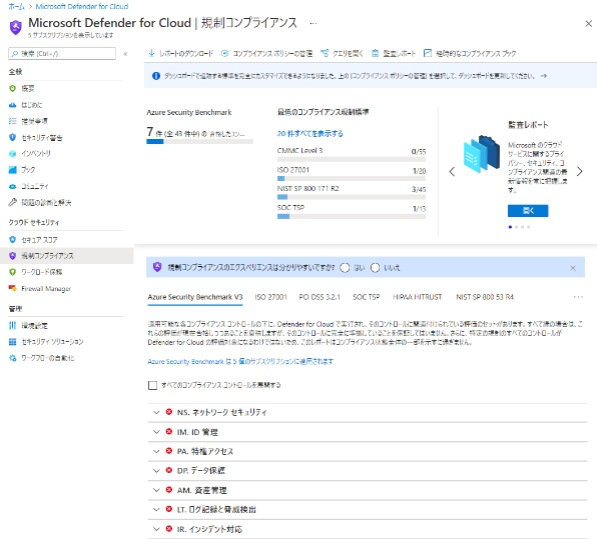Select 規制コンプライアンス purple shield icon in sidebar
Image resolution: width=597 pixels, height=539 pixels.
point(13,255)
